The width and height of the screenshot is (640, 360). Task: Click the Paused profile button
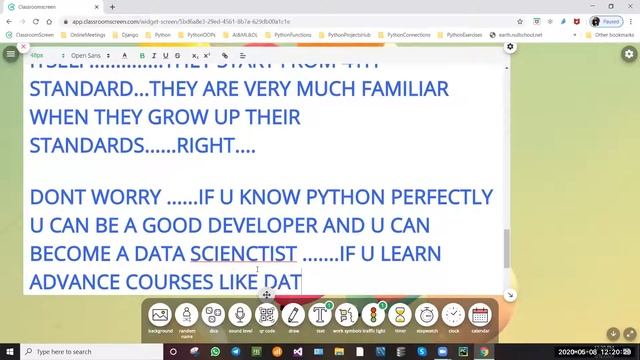click(606, 22)
